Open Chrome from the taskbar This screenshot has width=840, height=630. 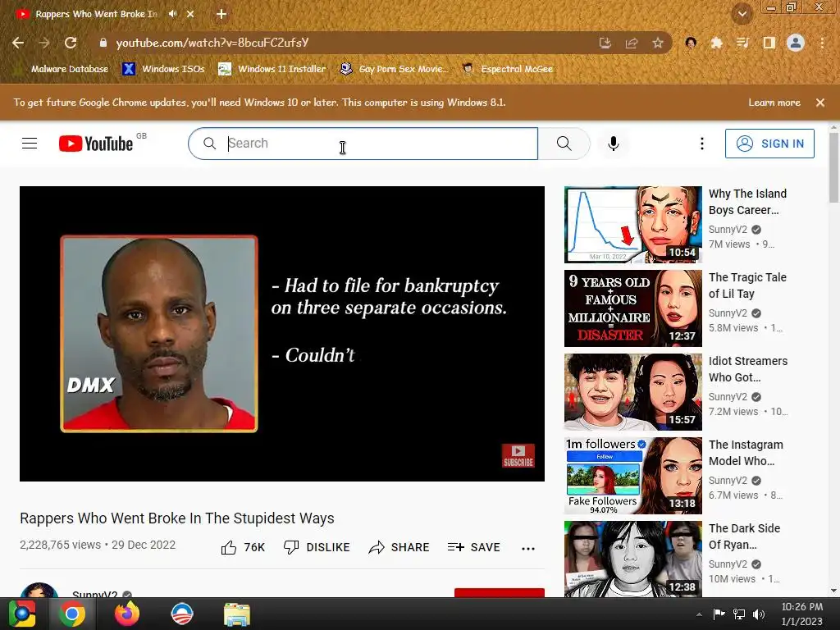coord(72,614)
